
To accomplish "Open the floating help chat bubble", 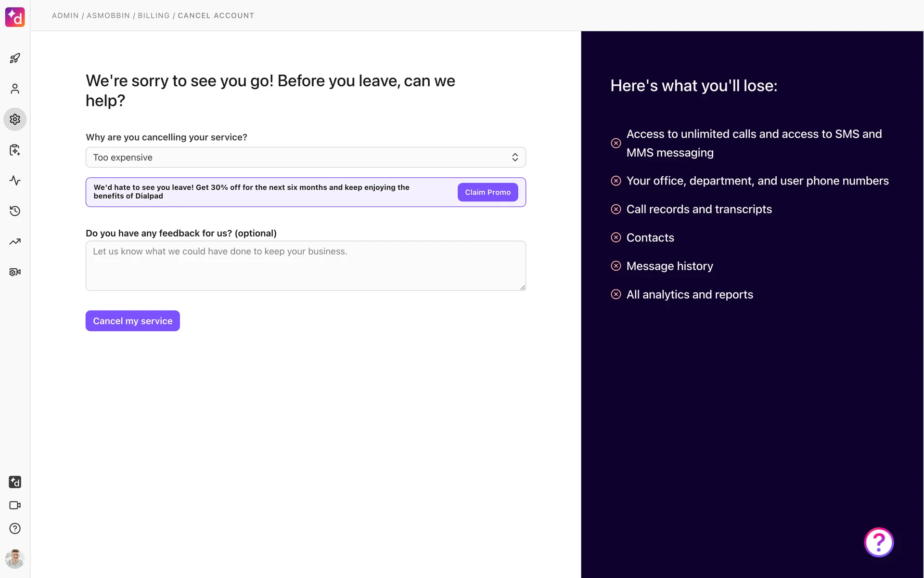I will [879, 542].
